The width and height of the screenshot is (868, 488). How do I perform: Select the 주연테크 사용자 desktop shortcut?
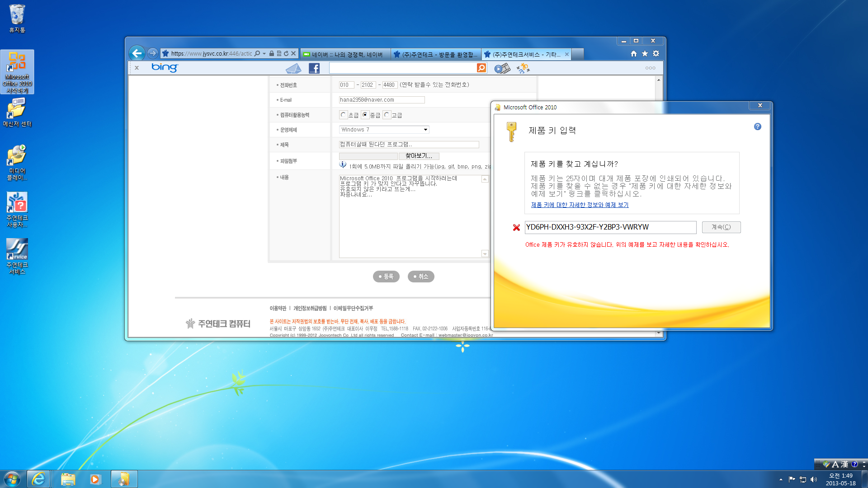(x=17, y=210)
